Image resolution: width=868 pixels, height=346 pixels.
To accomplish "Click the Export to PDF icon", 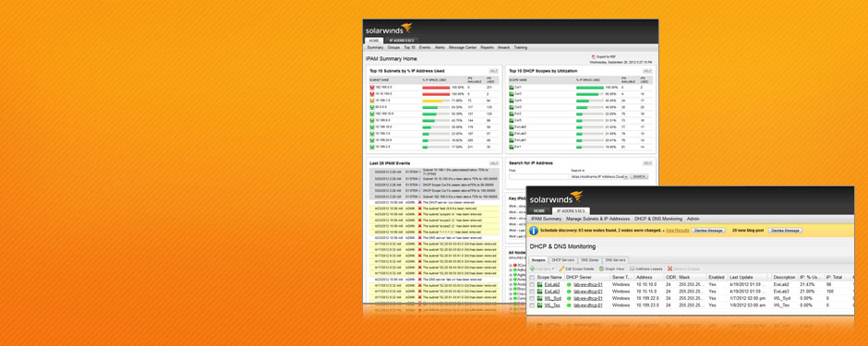I will [593, 57].
